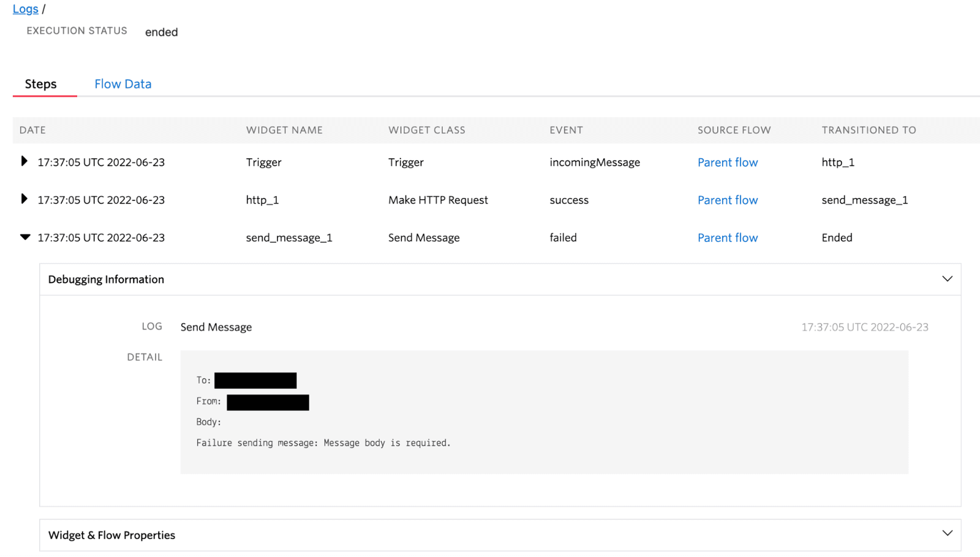The height and width of the screenshot is (557, 980).
Task: Collapse the send_message_1 step details
Action: [x=24, y=237]
